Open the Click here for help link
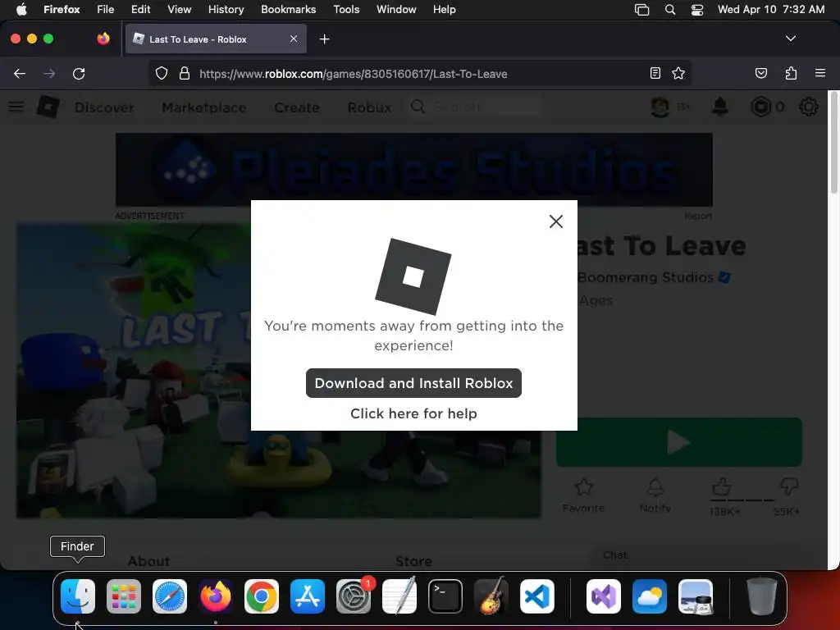This screenshot has width=840, height=630. 413,413
